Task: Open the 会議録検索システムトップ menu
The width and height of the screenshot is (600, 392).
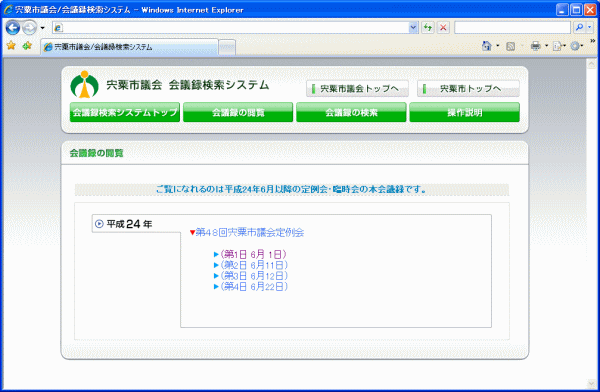Action: [x=125, y=112]
